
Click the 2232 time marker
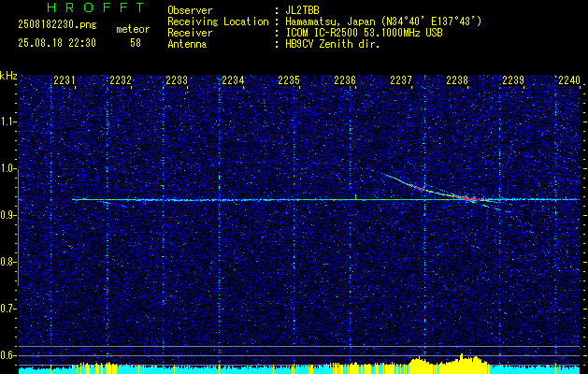click(121, 80)
